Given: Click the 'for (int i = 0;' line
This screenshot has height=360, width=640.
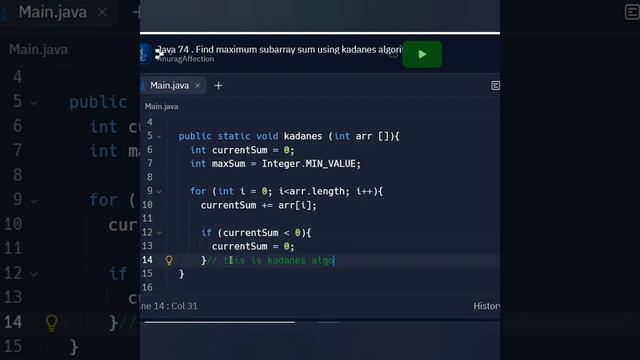Looking at the screenshot, I should coord(287,191).
